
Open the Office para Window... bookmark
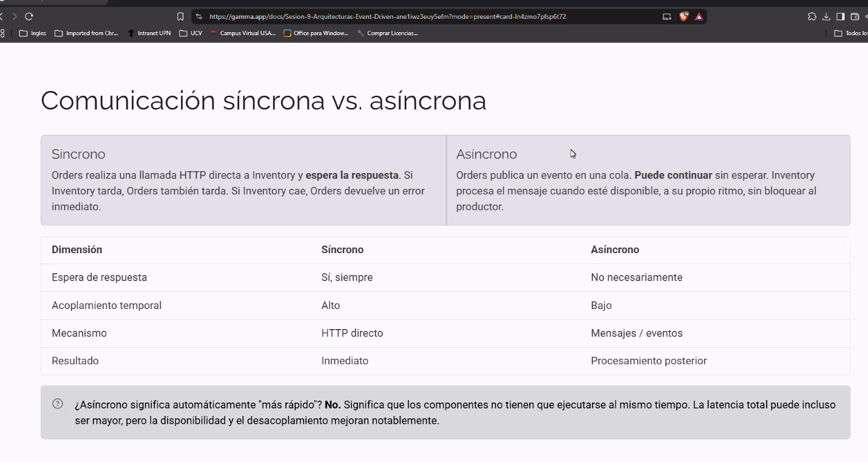pyautogui.click(x=316, y=33)
